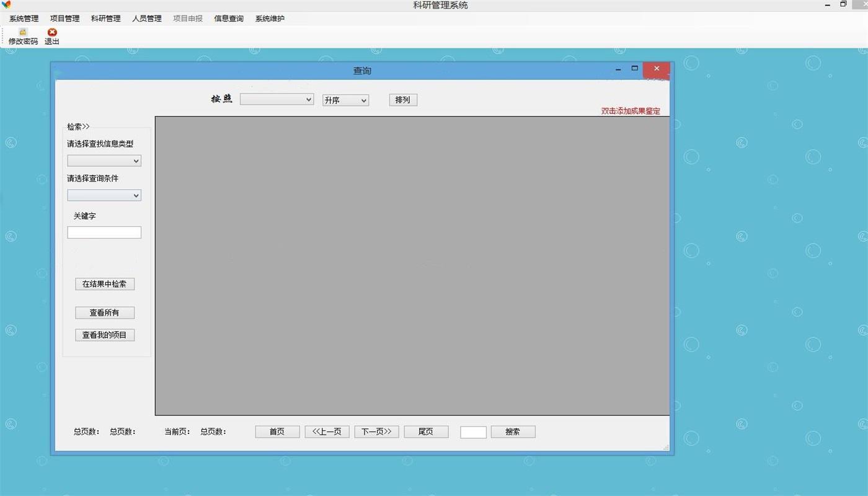Open the 按照 sort field dropdown
Viewport: 868px width, 496px height.
(277, 99)
